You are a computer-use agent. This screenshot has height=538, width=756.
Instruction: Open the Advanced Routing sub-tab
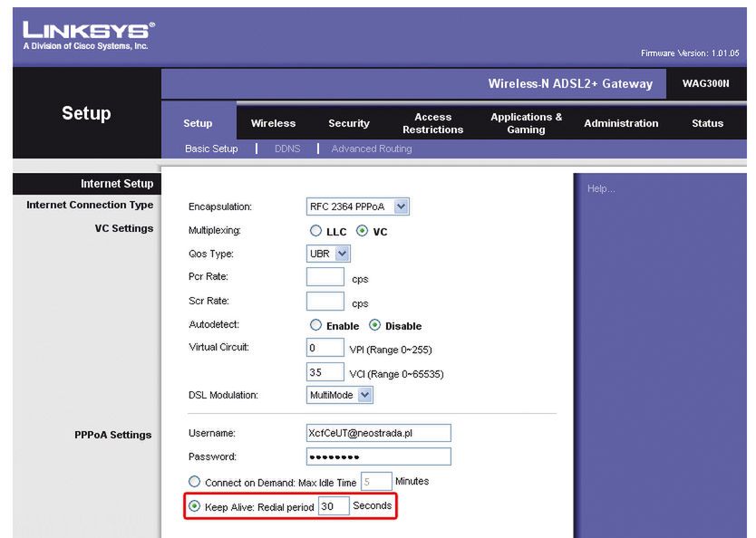tap(372, 149)
